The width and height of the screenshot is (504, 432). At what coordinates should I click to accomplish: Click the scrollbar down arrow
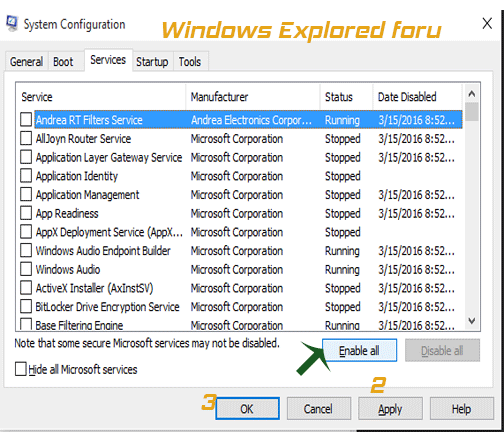(471, 321)
